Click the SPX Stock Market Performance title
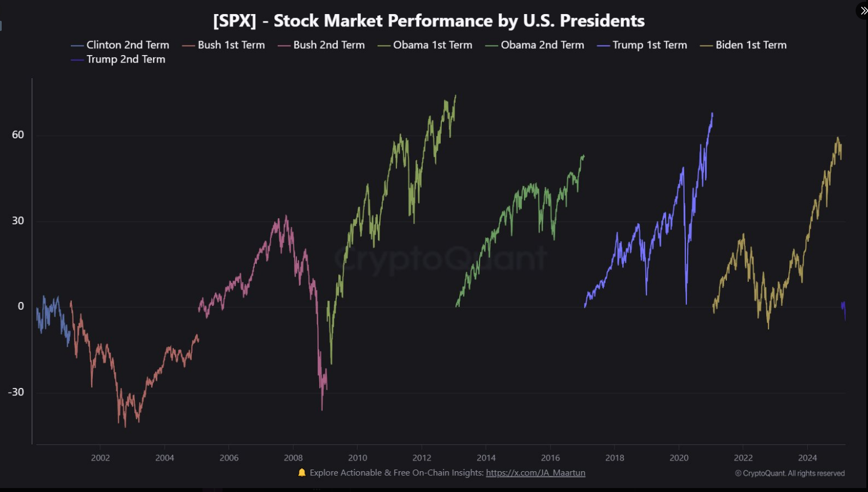Viewport: 868px width, 492px height. click(x=428, y=21)
